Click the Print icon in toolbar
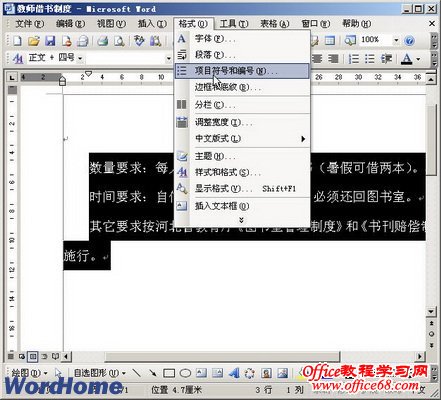Viewport: 441px width, 400px height. click(x=103, y=41)
